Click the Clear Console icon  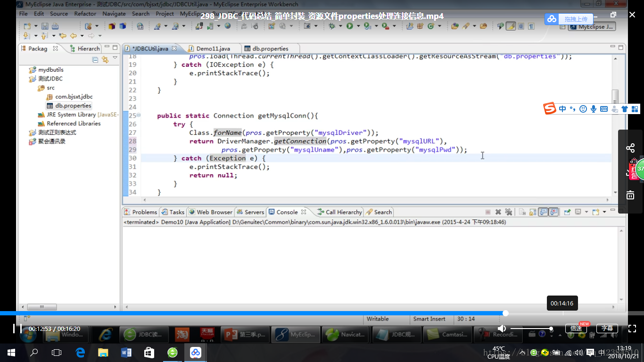tap(522, 212)
